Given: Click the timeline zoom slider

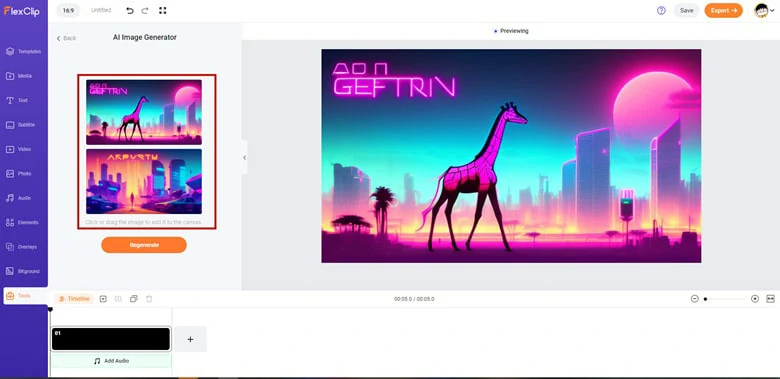Looking at the screenshot, I should point(725,299).
